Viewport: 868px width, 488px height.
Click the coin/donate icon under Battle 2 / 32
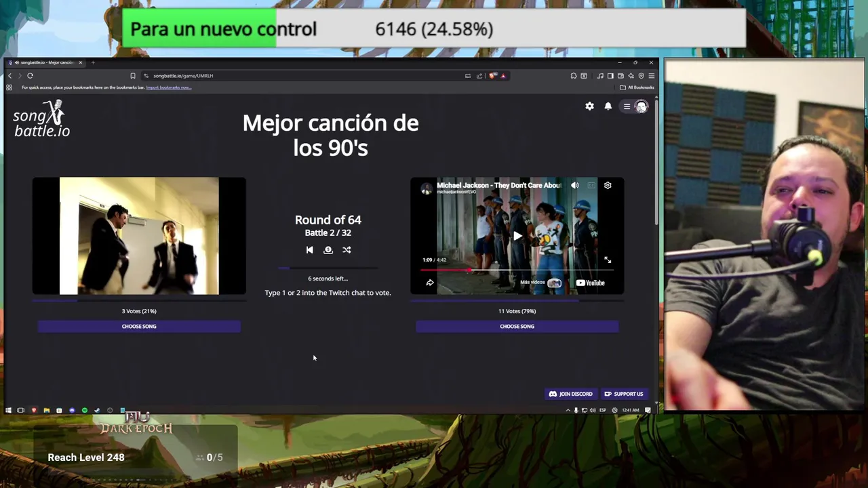click(328, 250)
